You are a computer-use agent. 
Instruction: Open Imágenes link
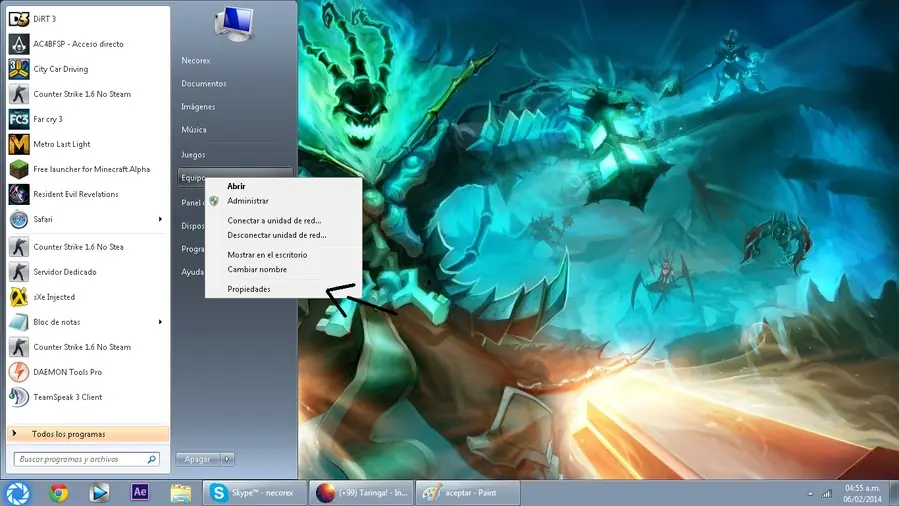coord(198,107)
